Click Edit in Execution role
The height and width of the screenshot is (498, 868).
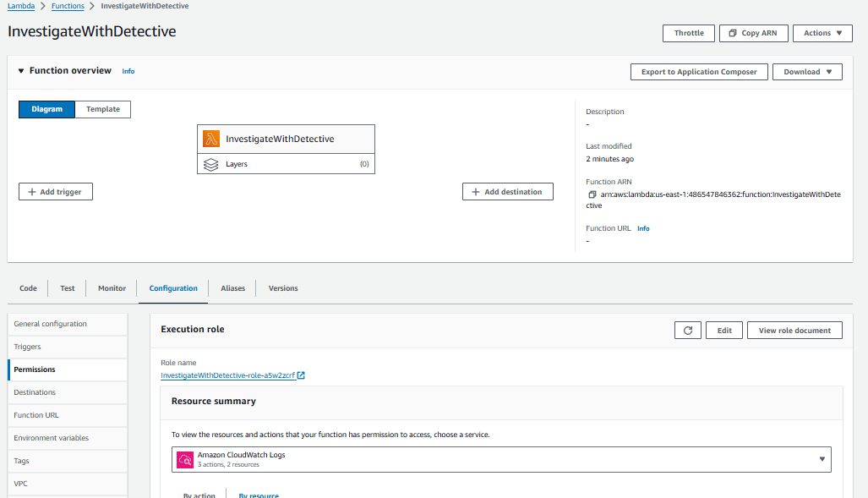tap(724, 330)
